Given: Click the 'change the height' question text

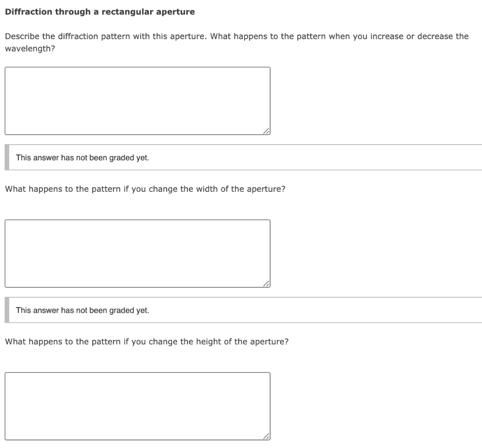Looking at the screenshot, I should [146, 341].
